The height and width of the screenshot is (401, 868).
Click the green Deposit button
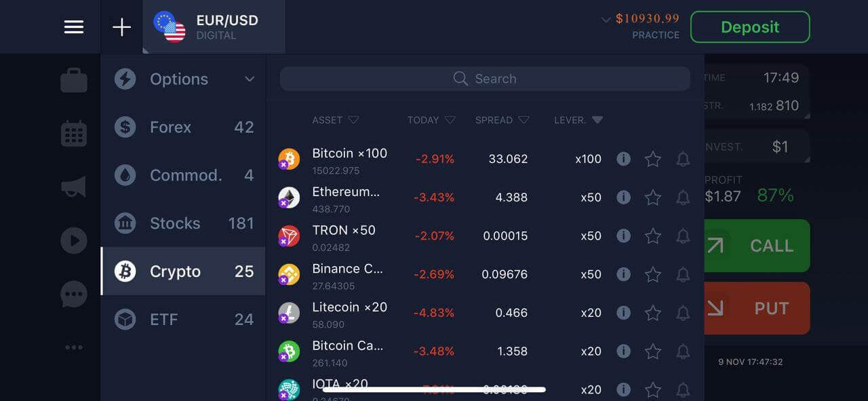pos(750,27)
